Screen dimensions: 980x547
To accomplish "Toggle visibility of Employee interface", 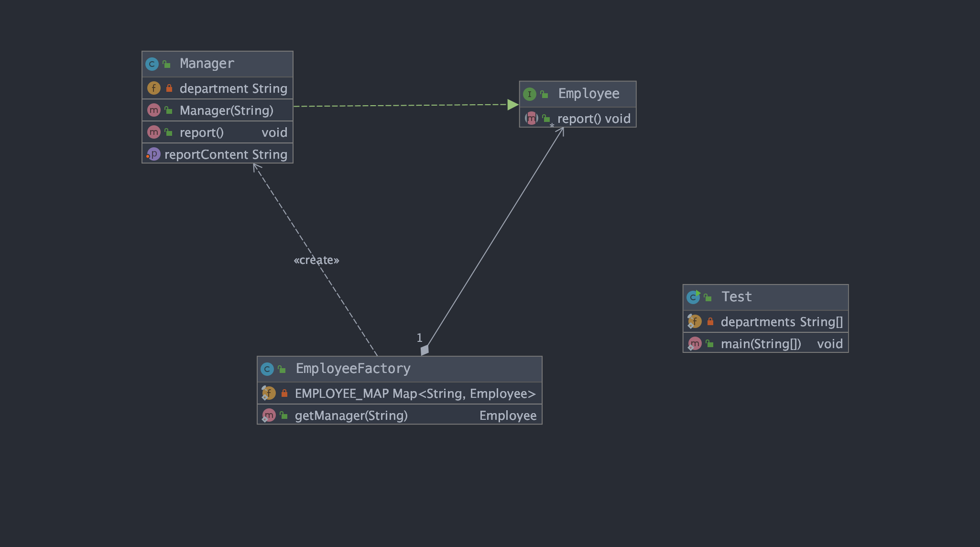I will click(x=545, y=94).
